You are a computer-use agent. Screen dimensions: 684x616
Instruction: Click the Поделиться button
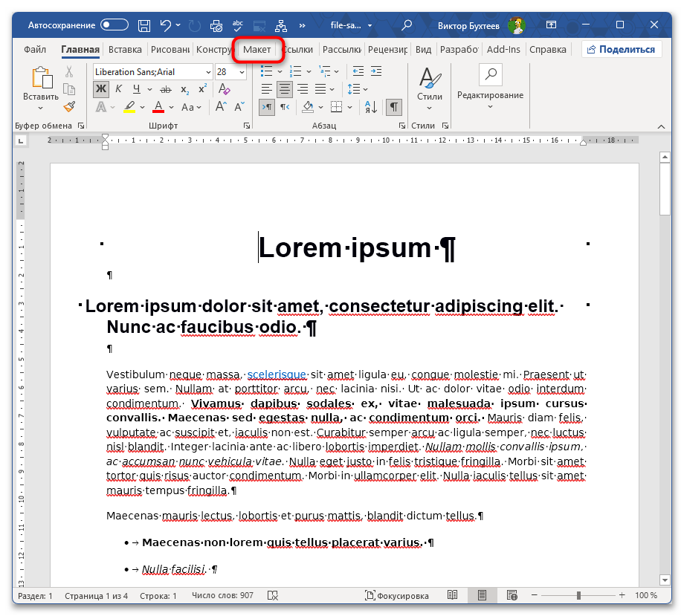622,49
